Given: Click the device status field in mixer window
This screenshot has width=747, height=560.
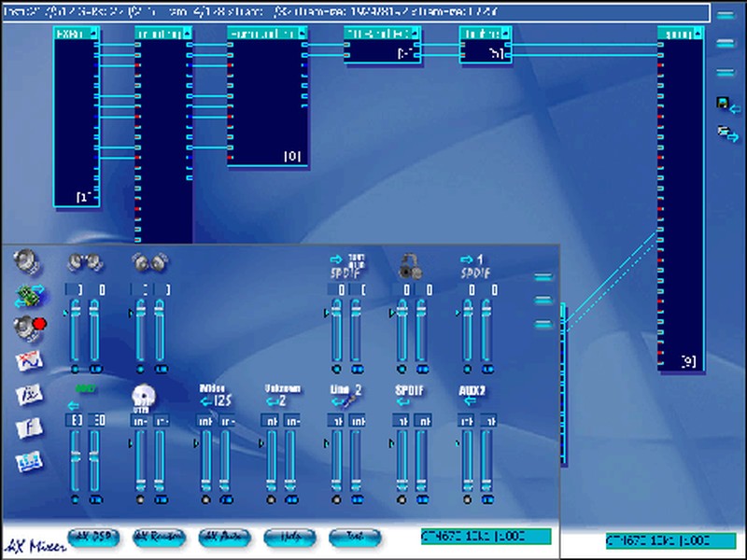Looking at the screenshot, I should pyautogui.click(x=486, y=536).
